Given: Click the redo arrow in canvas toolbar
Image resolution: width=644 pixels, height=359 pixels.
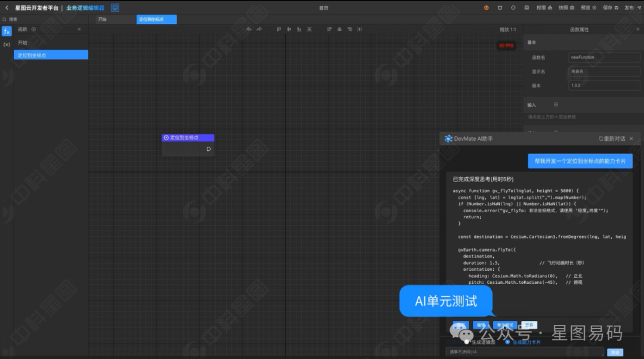Looking at the screenshot, I should click(x=259, y=29).
